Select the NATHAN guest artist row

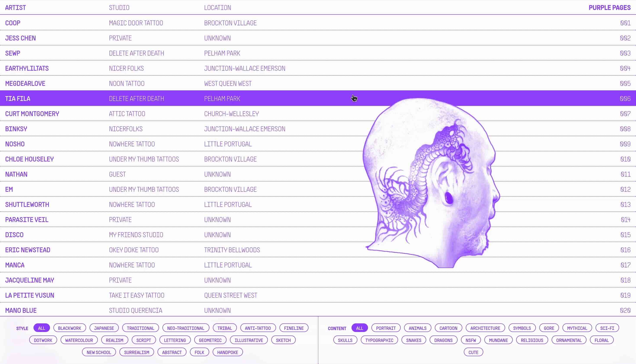point(318,174)
